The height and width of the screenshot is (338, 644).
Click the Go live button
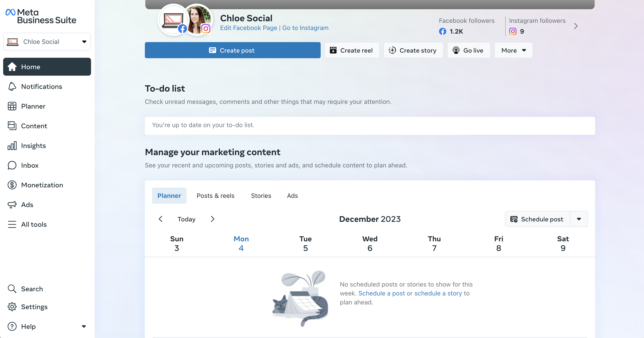coord(468,50)
